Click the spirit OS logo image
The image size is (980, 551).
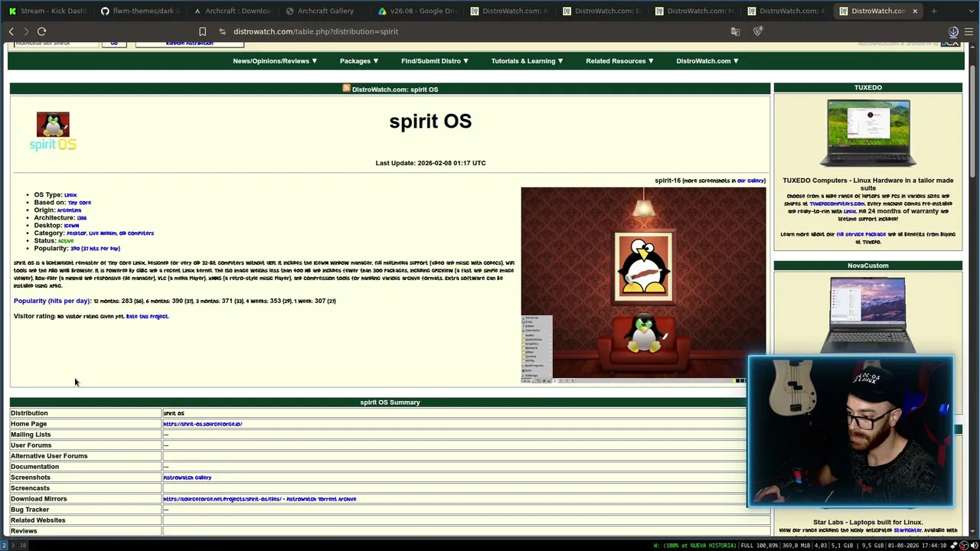point(53,131)
